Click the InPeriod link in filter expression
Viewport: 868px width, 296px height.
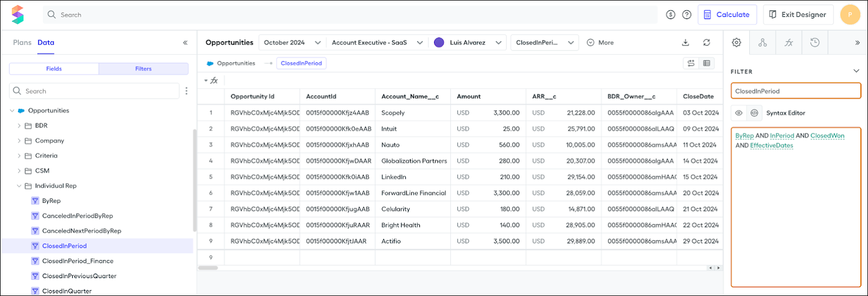782,136
